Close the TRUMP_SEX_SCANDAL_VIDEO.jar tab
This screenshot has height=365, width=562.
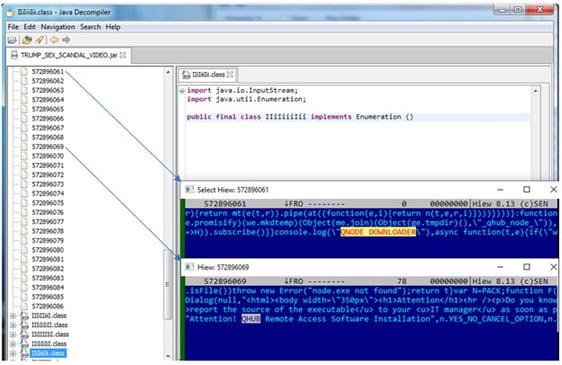pos(123,55)
